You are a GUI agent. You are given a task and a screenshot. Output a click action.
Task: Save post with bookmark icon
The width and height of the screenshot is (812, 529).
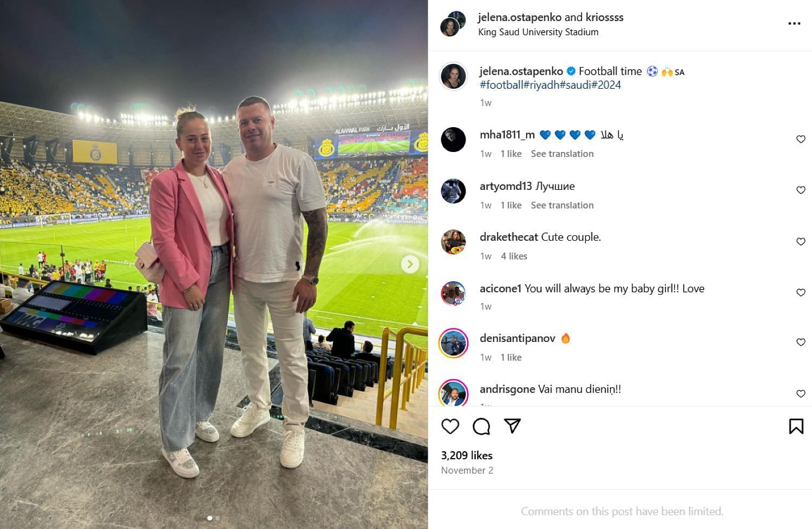pyautogui.click(x=796, y=426)
